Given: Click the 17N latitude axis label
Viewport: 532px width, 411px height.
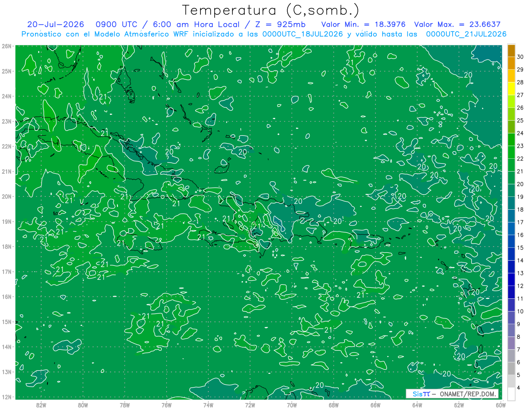Looking at the screenshot, I should [x=7, y=271].
